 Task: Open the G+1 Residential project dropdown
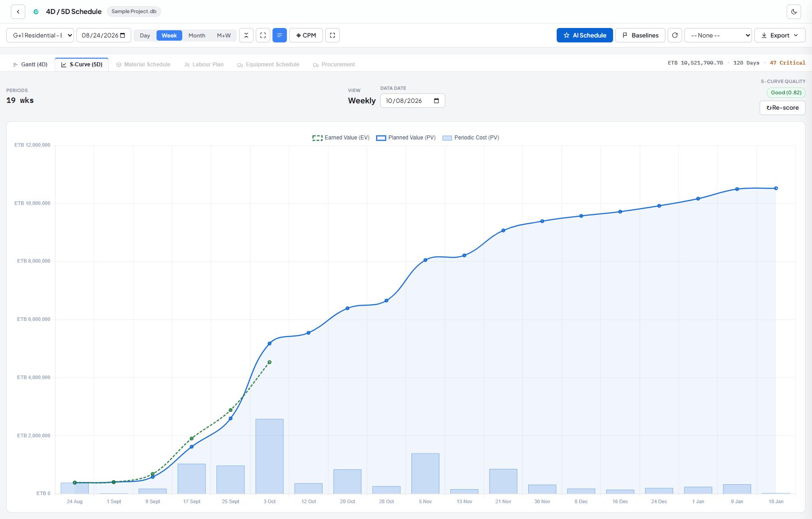point(40,35)
